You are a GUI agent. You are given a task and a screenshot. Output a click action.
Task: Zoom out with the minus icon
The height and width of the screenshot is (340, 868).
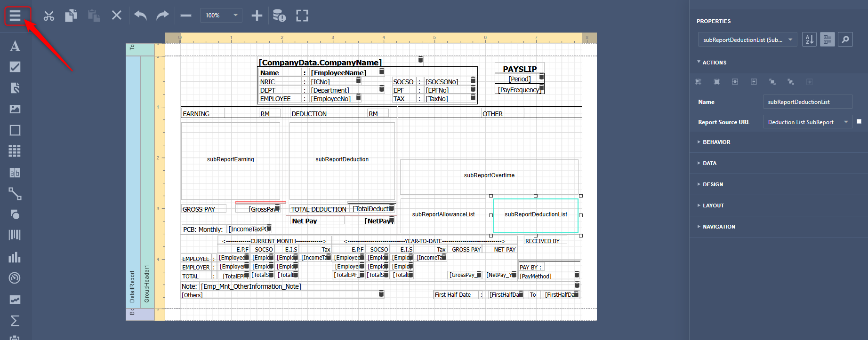point(186,16)
